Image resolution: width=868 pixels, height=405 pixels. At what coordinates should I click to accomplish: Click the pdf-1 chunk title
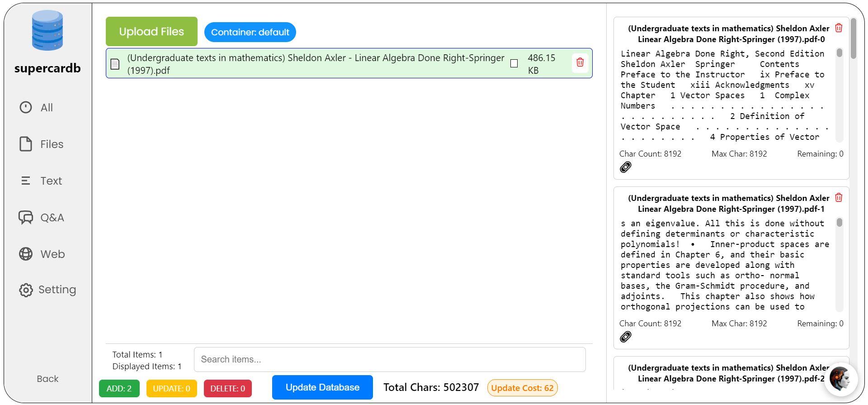pyautogui.click(x=729, y=204)
